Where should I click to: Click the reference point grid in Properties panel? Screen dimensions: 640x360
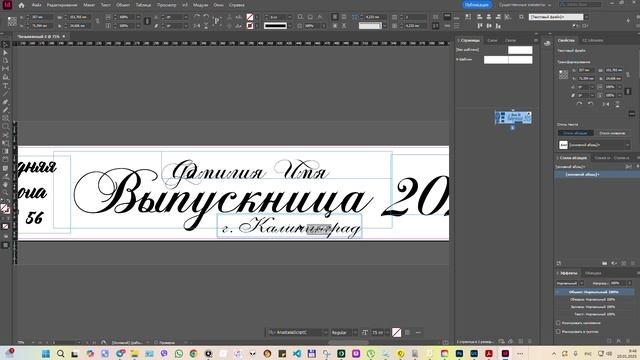point(563,74)
